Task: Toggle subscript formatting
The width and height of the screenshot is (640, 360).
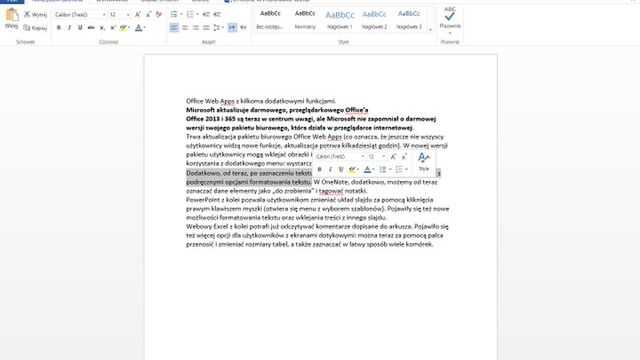Action: coord(102,28)
